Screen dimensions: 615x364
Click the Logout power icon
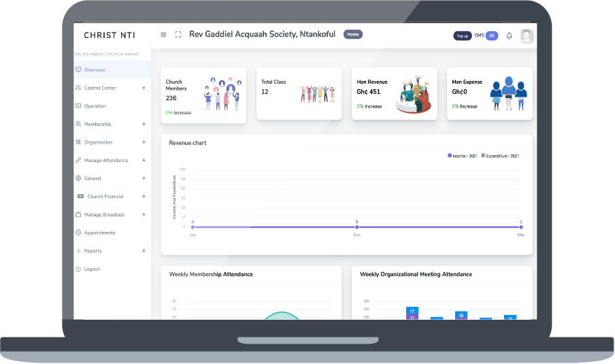click(x=78, y=269)
